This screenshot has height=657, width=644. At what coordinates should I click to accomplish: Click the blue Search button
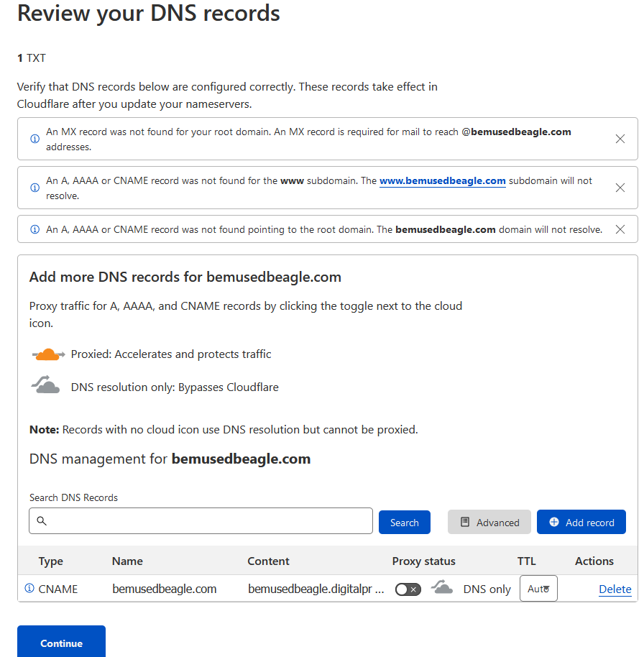pos(405,522)
